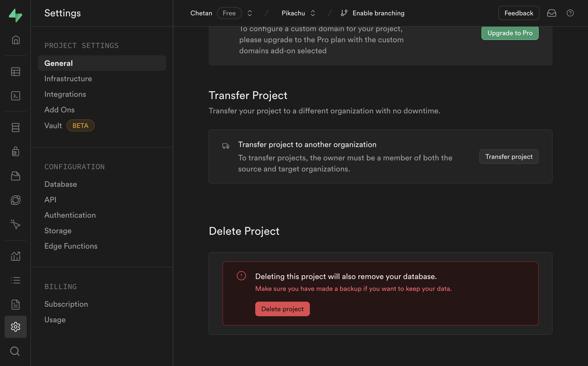
Task: Open the help question mark icon
Action: point(570,13)
